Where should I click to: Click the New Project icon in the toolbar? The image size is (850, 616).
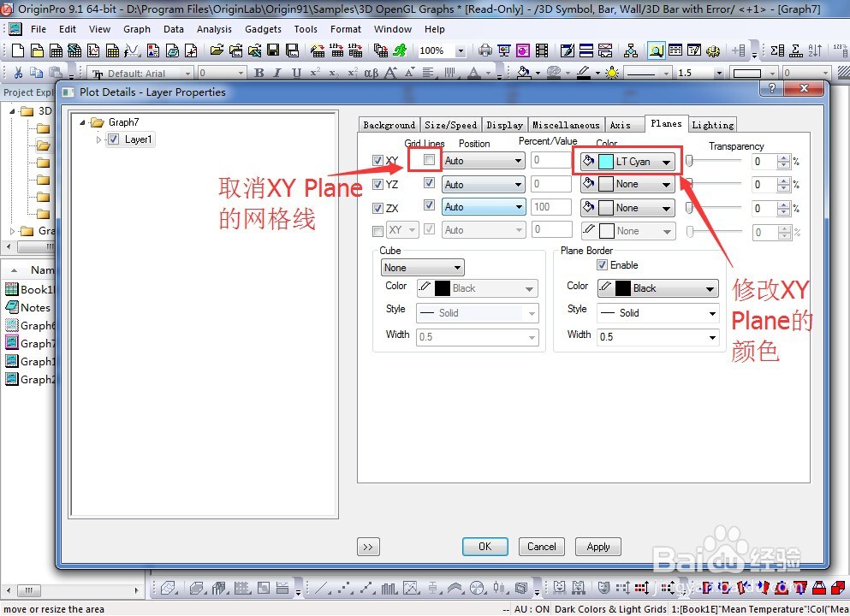(x=18, y=51)
